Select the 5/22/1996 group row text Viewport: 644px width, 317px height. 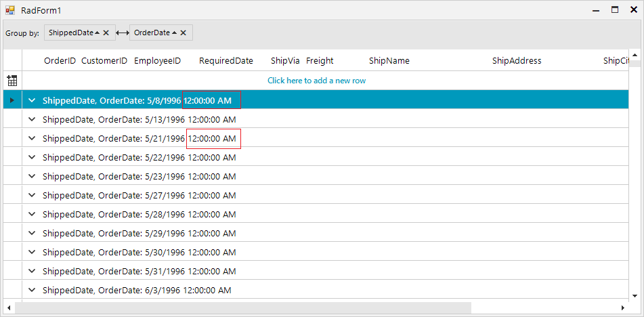tap(139, 157)
